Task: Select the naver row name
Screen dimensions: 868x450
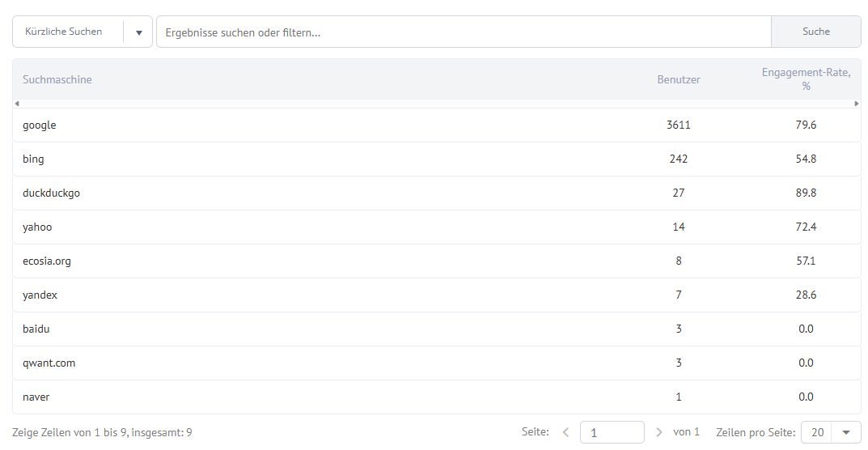Action: pyautogui.click(x=36, y=397)
